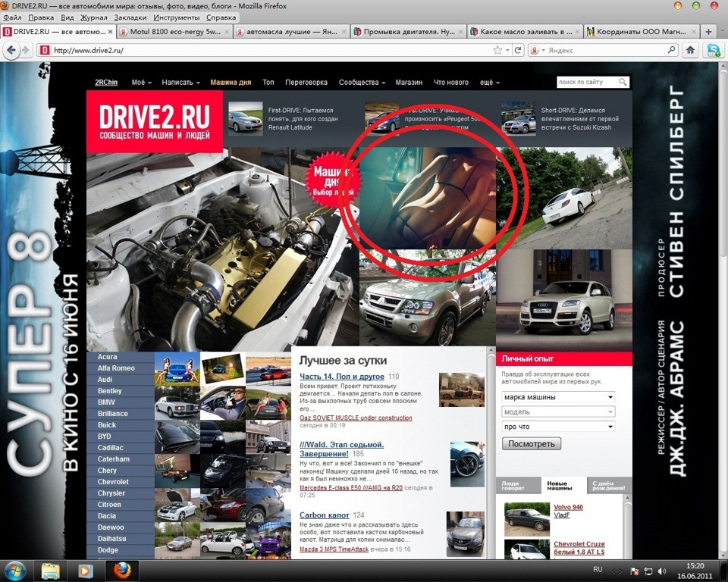
Task: Click the Firefox address bar
Action: click(x=269, y=50)
